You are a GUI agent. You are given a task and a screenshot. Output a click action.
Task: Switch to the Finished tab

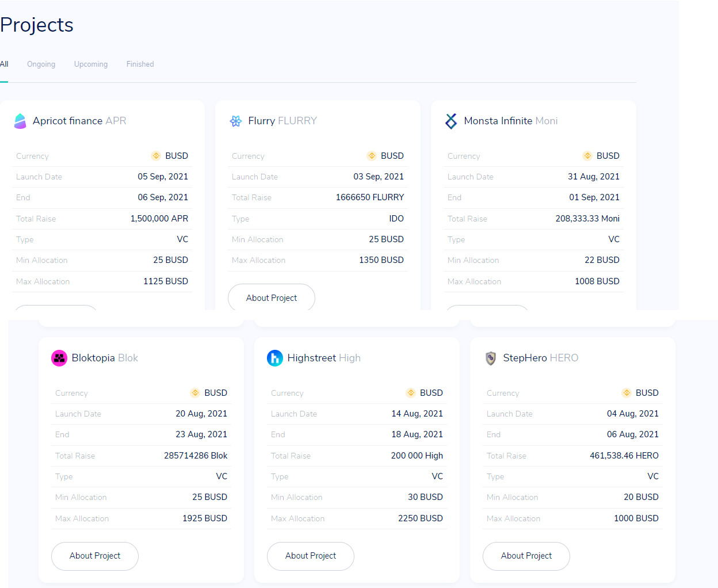[140, 64]
